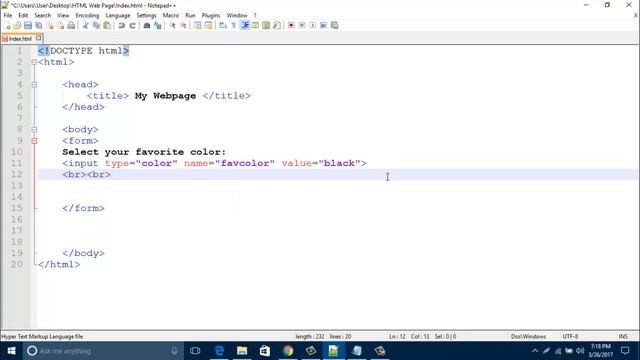
Task: Open the Language menu
Action: 118,15
